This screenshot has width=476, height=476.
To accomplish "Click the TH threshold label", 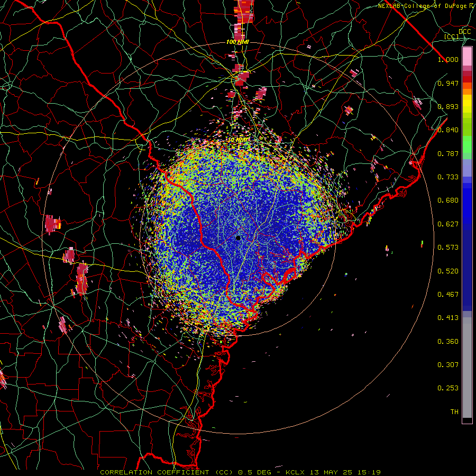I will tap(454, 412).
